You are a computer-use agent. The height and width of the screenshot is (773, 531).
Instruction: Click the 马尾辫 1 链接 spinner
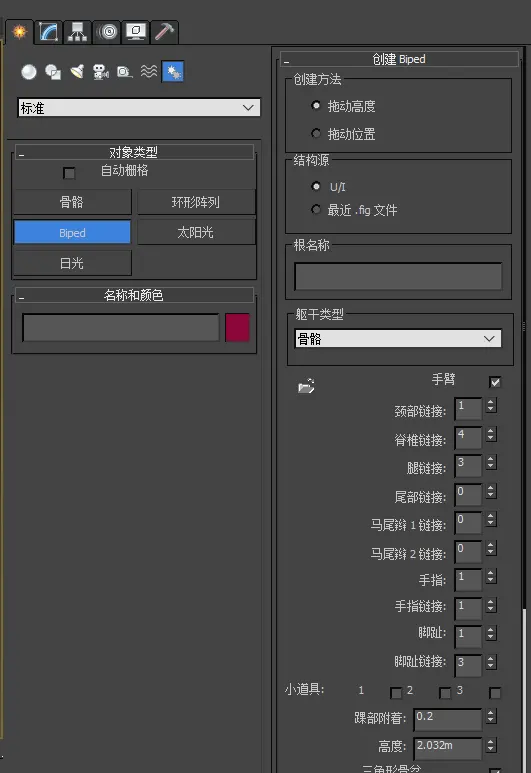pyautogui.click(x=491, y=520)
